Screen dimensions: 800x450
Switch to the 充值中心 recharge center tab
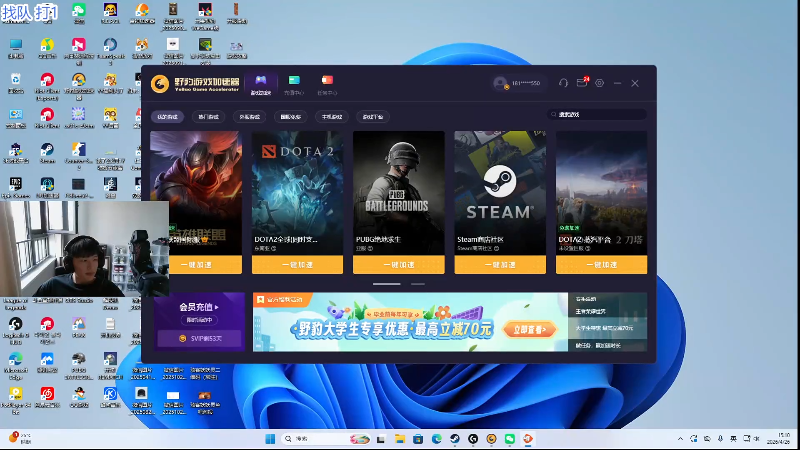[x=294, y=85]
